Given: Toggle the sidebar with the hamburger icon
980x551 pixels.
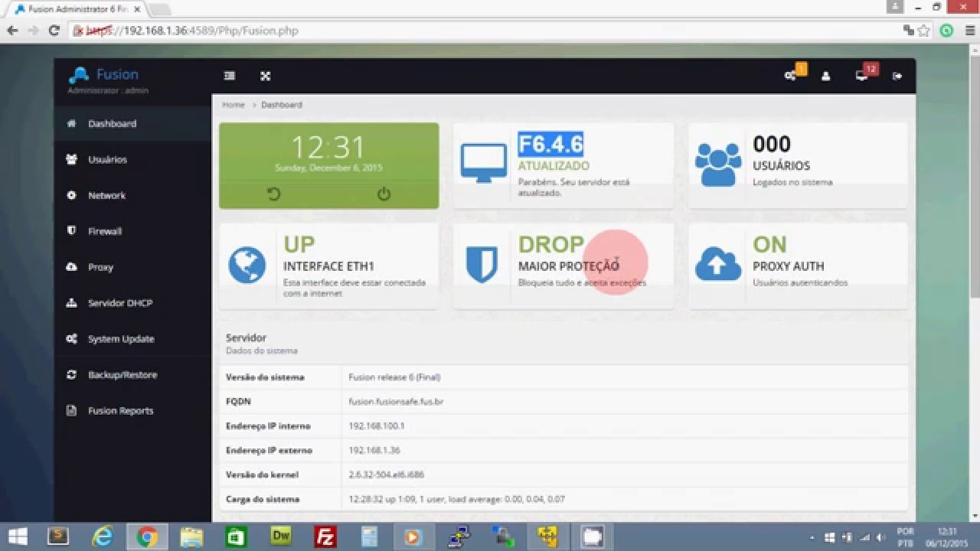Looking at the screenshot, I should [230, 76].
